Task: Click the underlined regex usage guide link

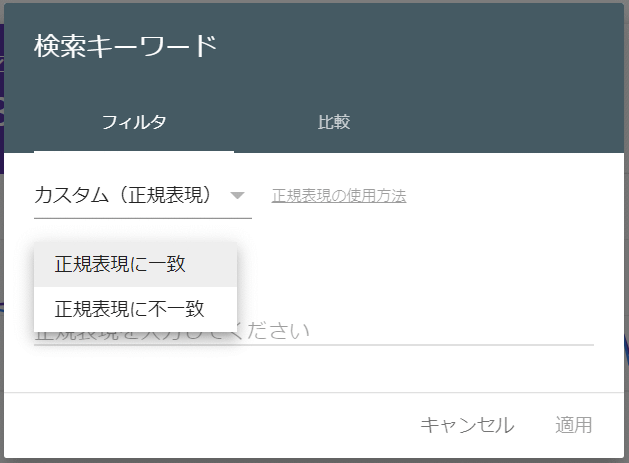Action: click(339, 196)
